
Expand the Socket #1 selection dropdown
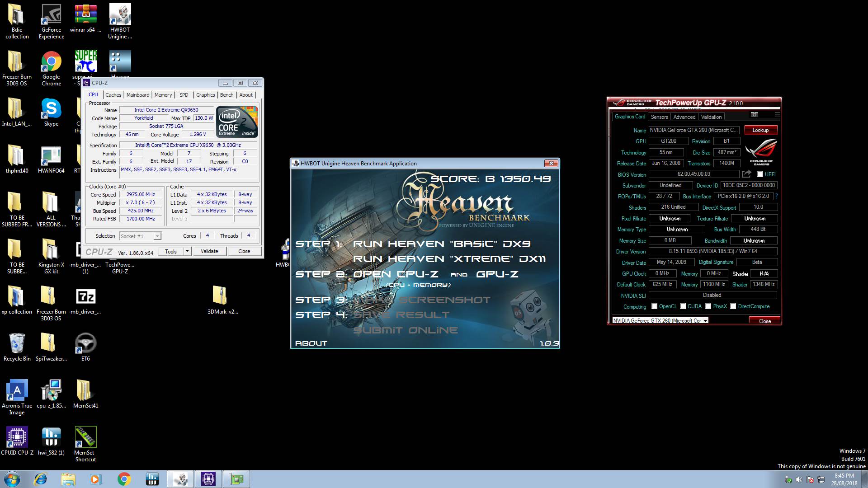point(157,236)
